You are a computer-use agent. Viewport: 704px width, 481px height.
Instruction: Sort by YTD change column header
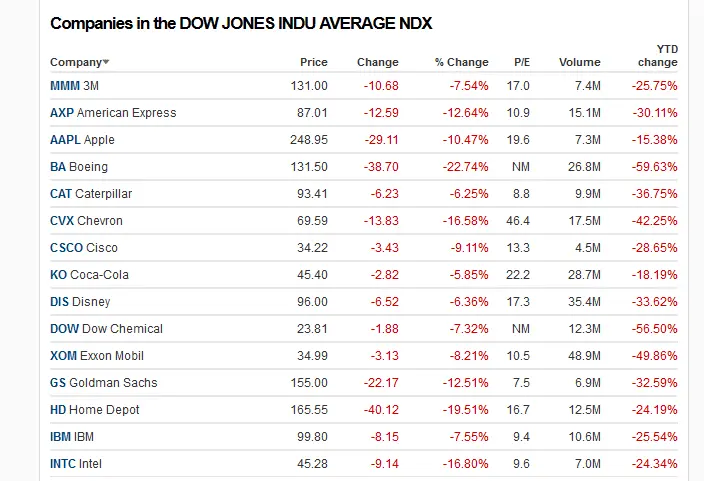657,55
